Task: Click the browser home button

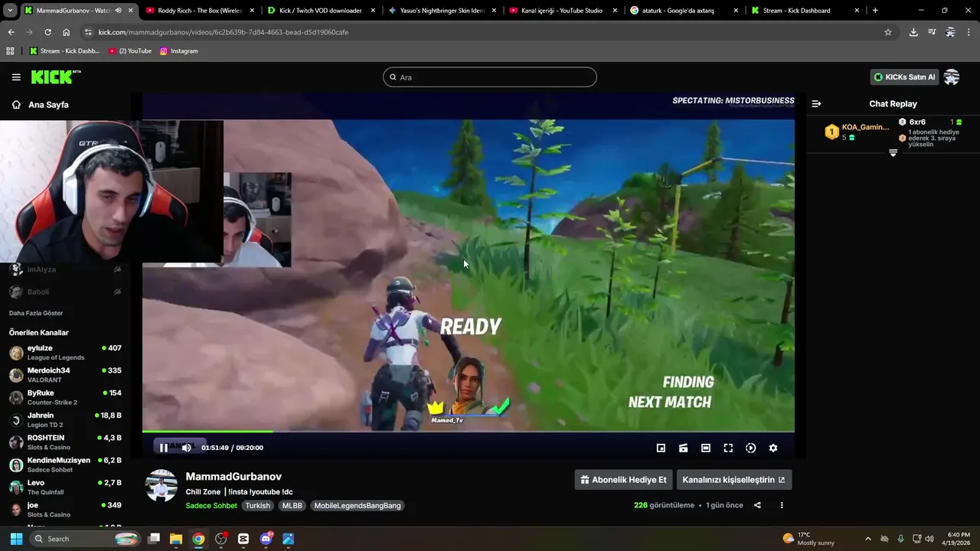Action: coord(67,32)
